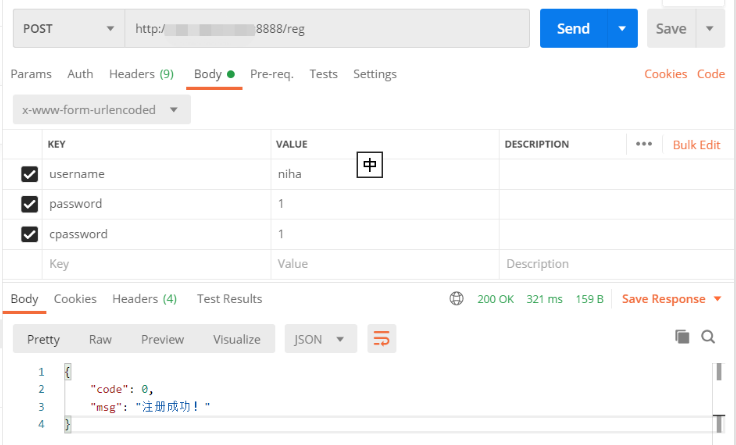Select the Raw view
736x445 pixels.
[100, 339]
